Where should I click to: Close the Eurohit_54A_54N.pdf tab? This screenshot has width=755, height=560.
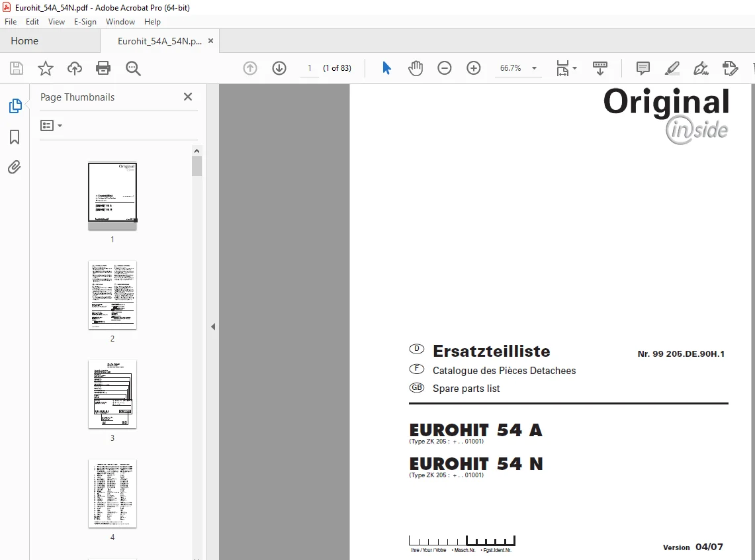pos(210,41)
